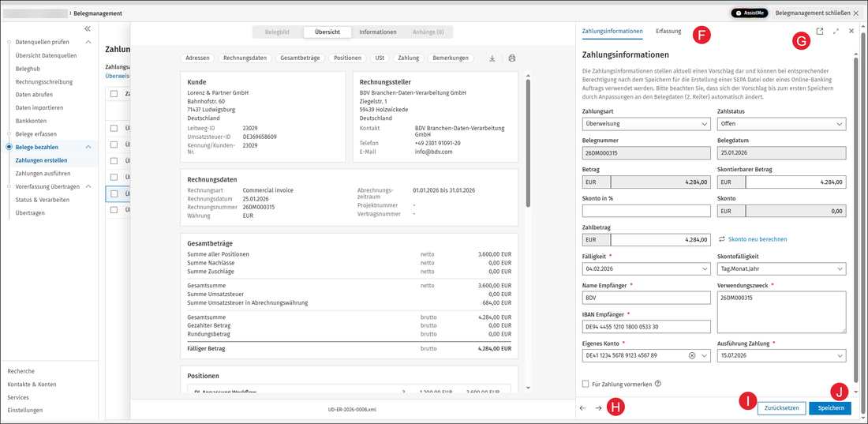Open the Informationen tab
The image size is (868, 424).
(377, 32)
